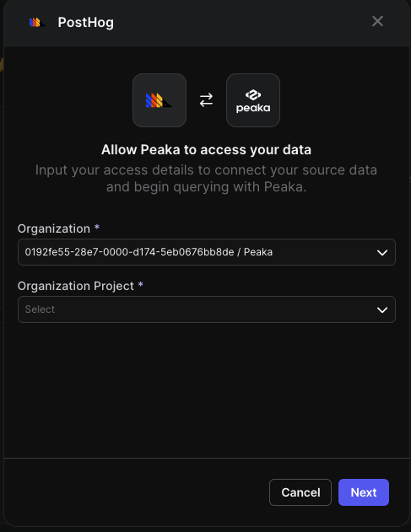The width and height of the screenshot is (411, 532).
Task: Click the required asterisk beside Organization
Action: (x=97, y=227)
